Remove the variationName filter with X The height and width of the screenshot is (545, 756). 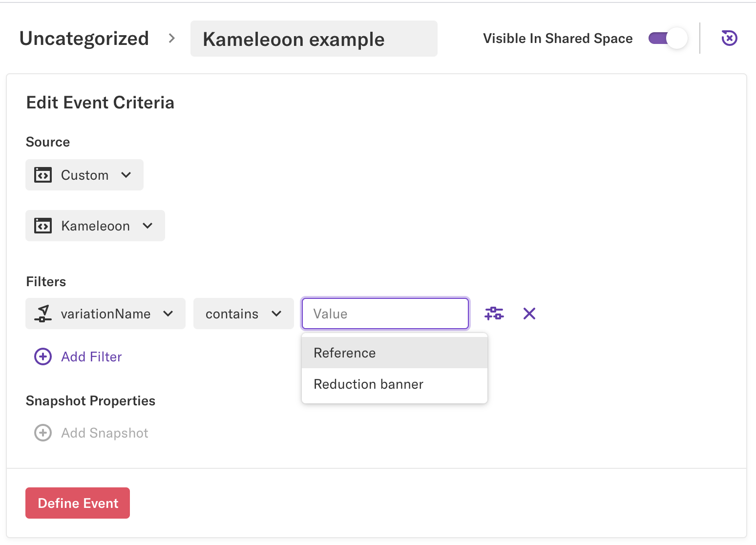tap(529, 314)
